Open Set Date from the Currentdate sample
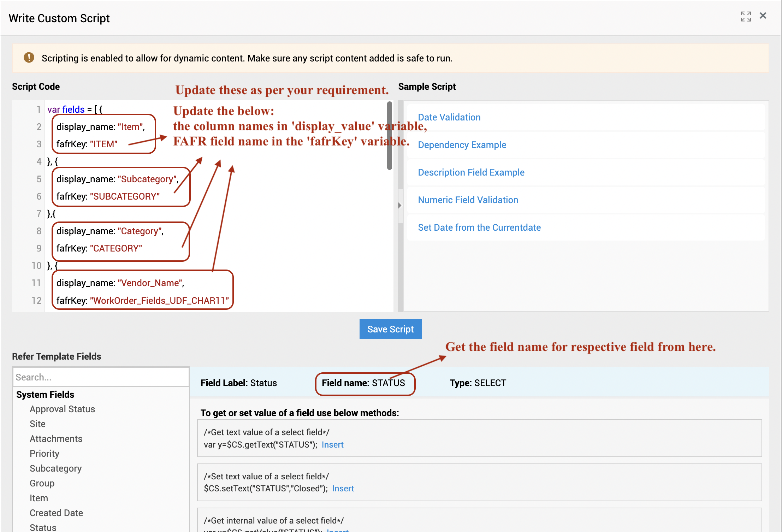 coord(479,227)
